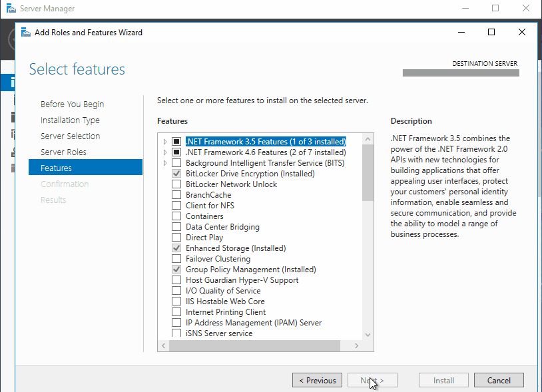Check Failover Clustering
The width and height of the screenshot is (542, 392).
[176, 258]
